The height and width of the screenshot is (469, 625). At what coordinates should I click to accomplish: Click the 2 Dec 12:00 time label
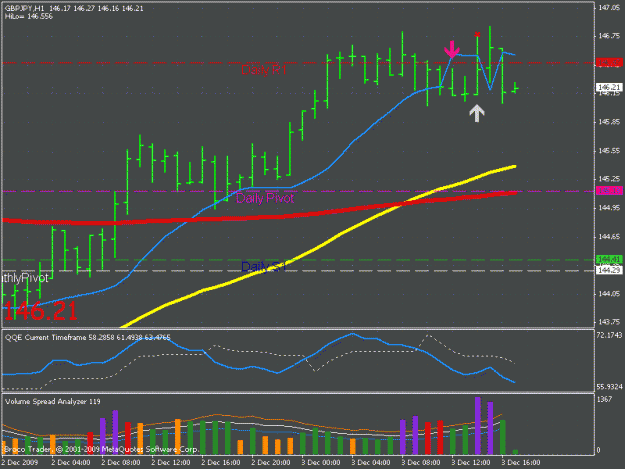171,463
